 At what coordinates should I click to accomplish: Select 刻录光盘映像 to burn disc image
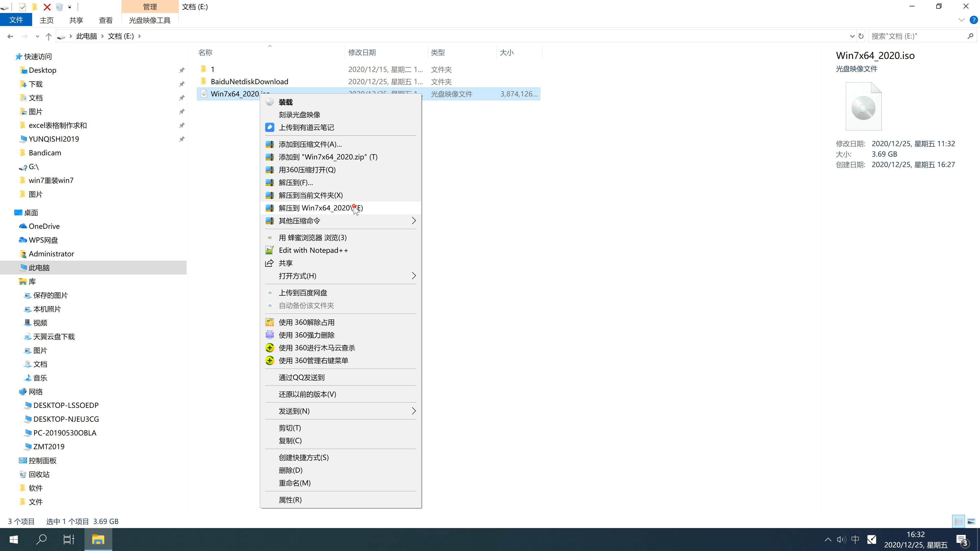(301, 114)
